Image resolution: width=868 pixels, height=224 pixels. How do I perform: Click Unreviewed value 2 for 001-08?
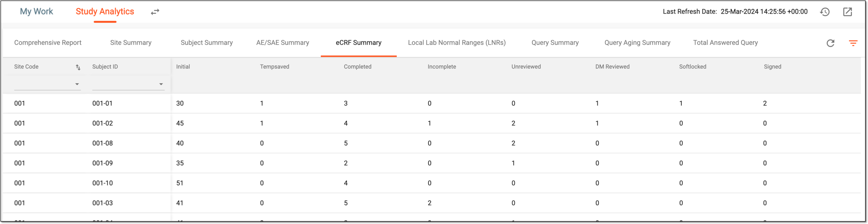click(x=514, y=143)
